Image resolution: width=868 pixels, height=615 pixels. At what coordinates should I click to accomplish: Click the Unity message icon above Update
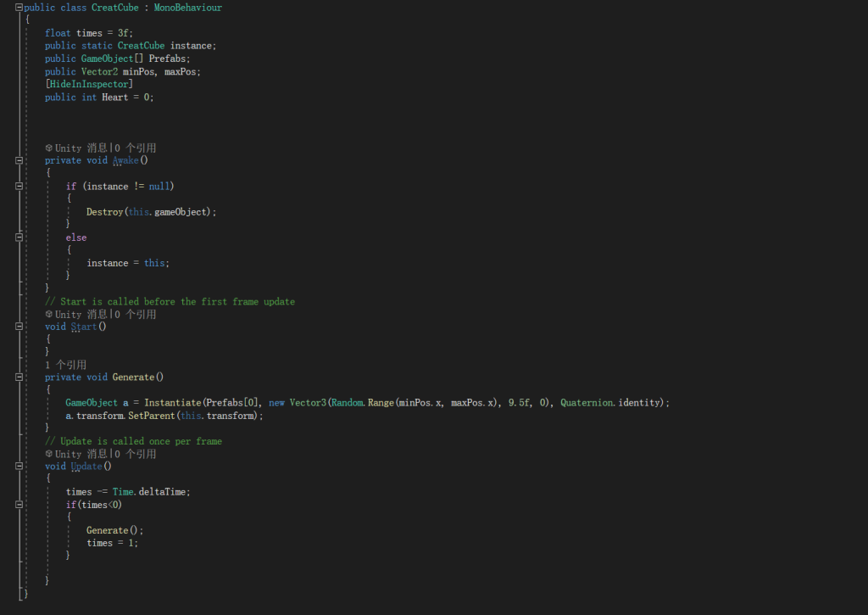coord(49,455)
